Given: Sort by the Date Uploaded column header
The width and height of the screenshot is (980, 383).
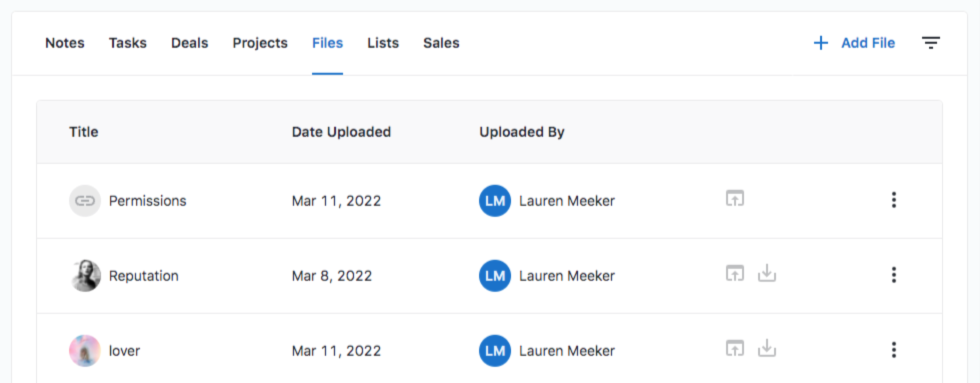Looking at the screenshot, I should pyautogui.click(x=341, y=132).
